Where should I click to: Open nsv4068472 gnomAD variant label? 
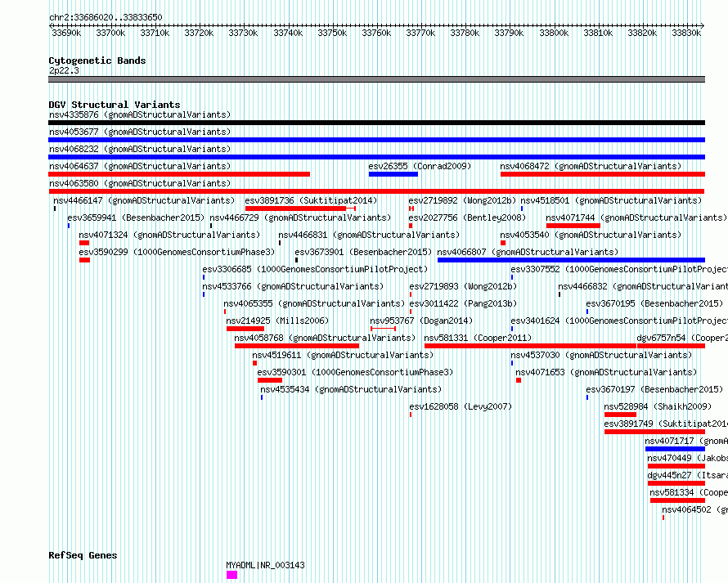click(591, 166)
